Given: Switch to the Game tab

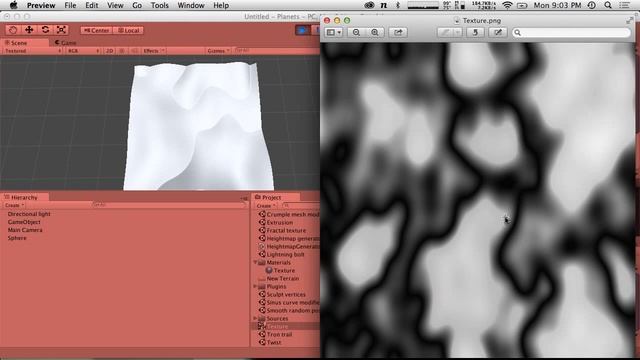Looking at the screenshot, I should click(x=66, y=42).
